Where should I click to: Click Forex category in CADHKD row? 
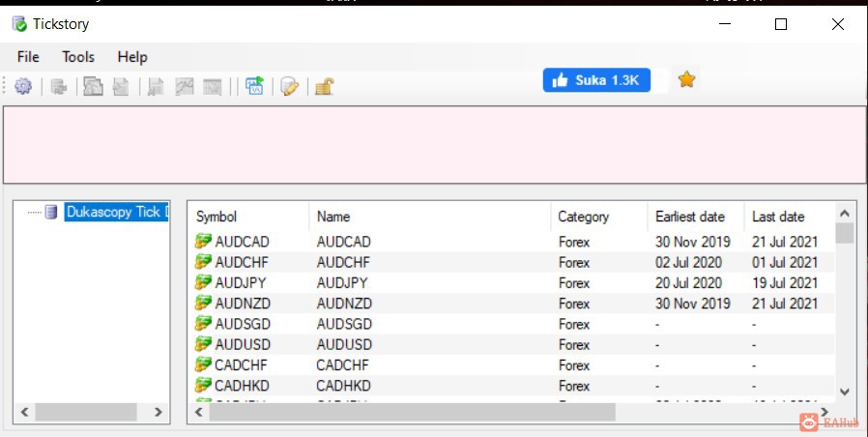(x=574, y=386)
